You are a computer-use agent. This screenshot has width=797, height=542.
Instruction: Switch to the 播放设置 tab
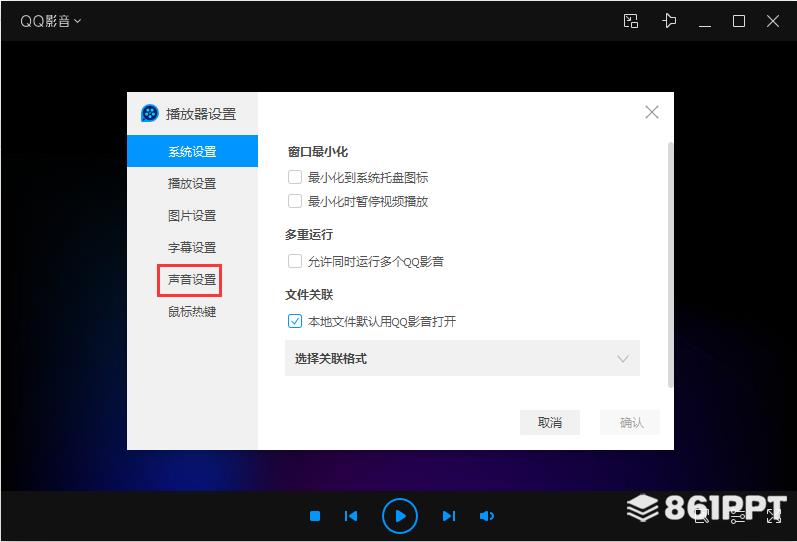point(192,183)
